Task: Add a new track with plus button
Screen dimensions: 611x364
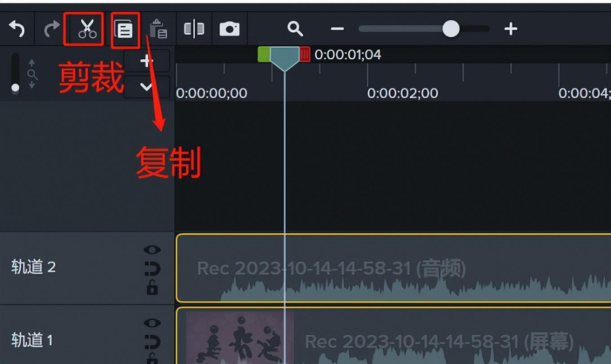Action: [x=146, y=61]
